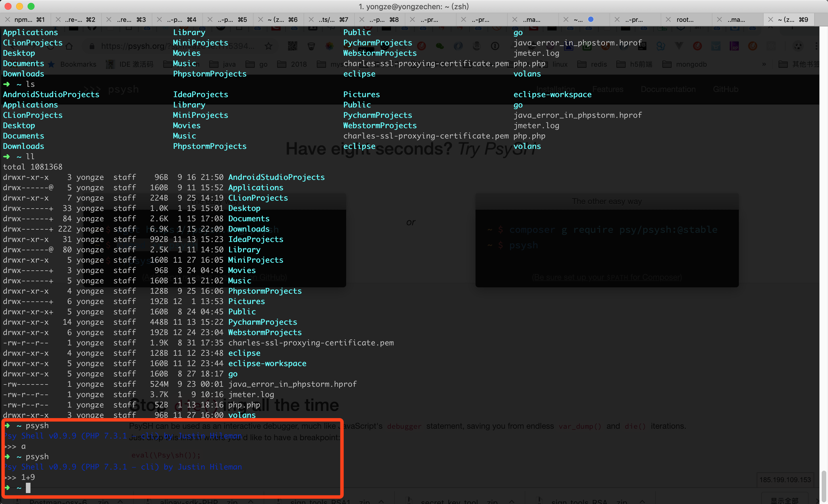828x504 pixels.
Task: Expand the bookmarks bar overflow chevron
Action: coord(764,64)
